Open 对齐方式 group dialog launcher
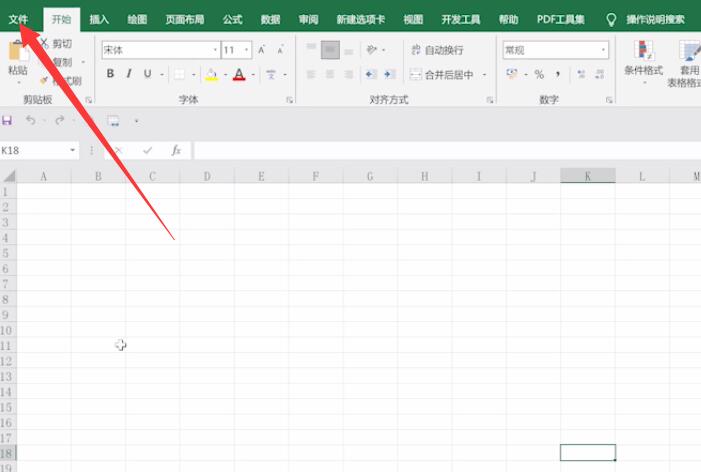Viewport: 701px width, 472px height. pos(490,100)
